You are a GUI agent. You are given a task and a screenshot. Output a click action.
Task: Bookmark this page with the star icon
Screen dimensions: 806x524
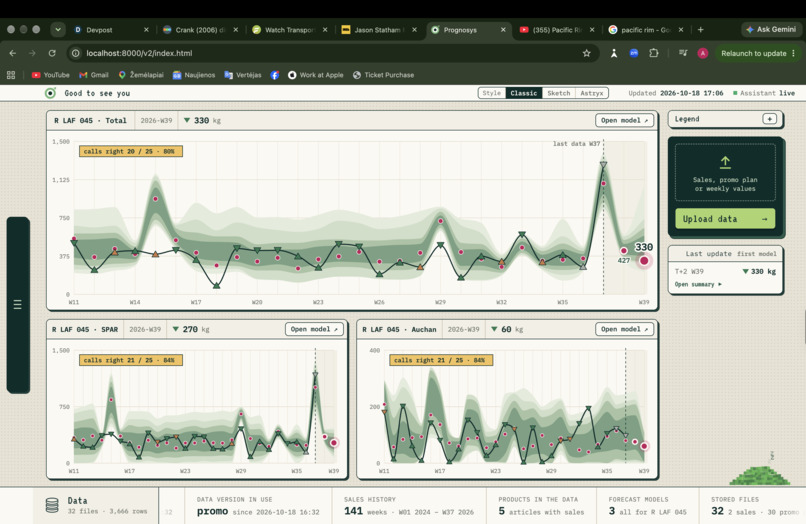[587, 53]
